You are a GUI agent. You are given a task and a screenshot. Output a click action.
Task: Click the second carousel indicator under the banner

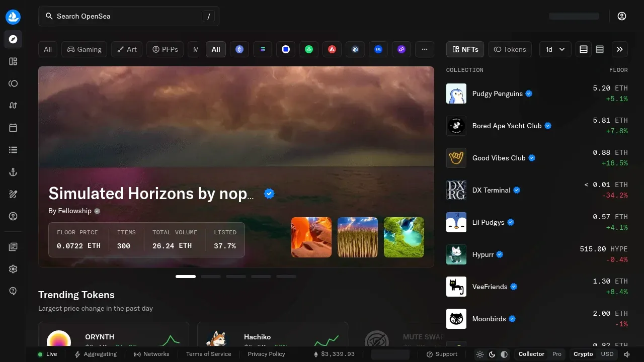211,277
